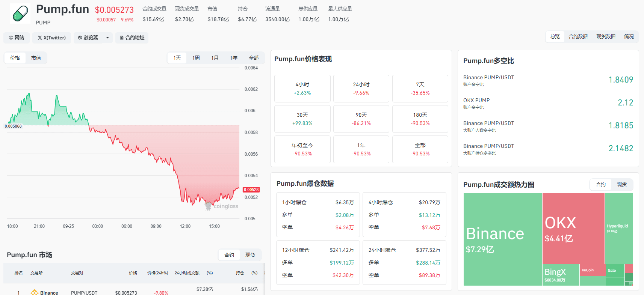This screenshot has height=295, width=644.
Task: Click the 24小时 performance card
Action: point(361,89)
